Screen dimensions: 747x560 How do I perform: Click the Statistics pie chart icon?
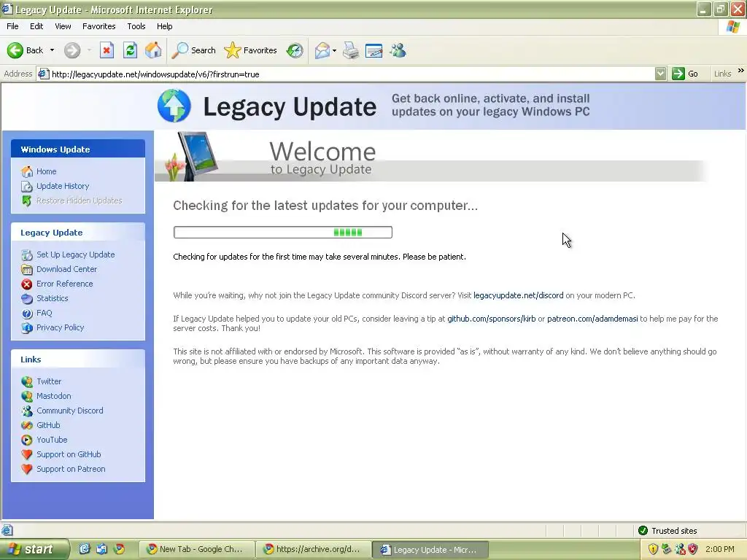coord(27,298)
